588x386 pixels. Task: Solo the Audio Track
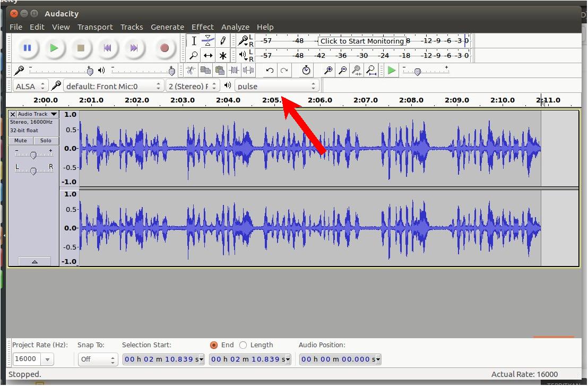click(x=46, y=141)
